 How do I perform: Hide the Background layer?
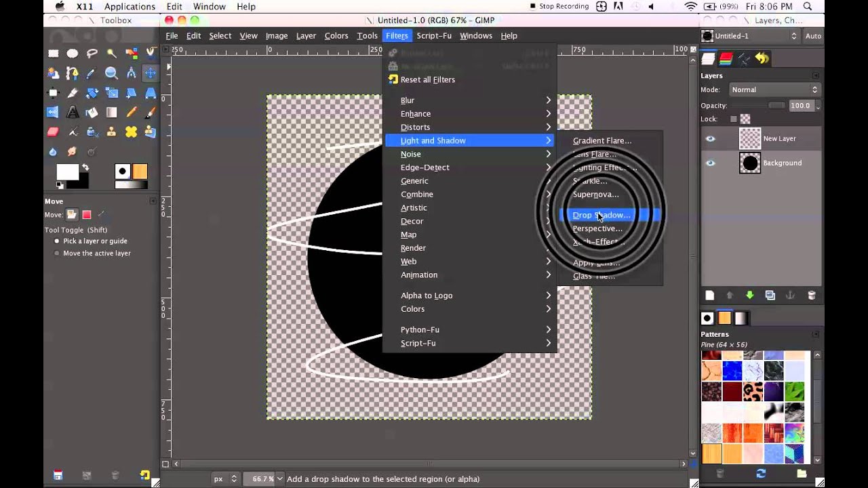click(x=710, y=163)
